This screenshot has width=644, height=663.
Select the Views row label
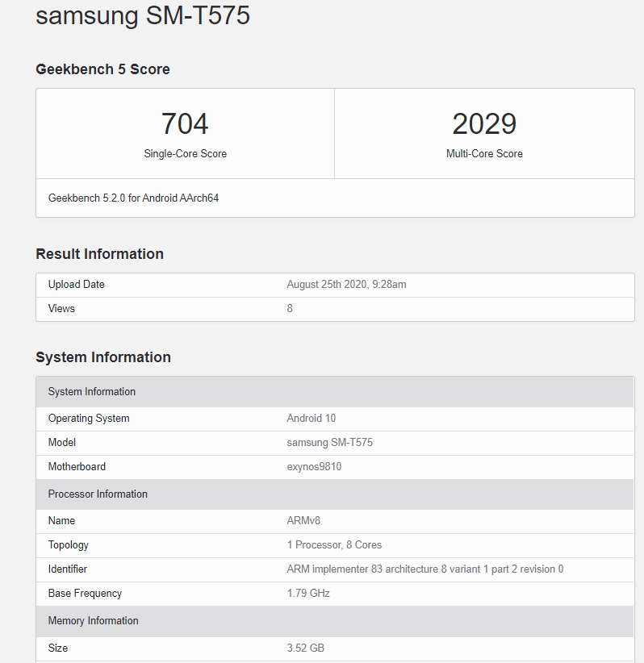(61, 309)
